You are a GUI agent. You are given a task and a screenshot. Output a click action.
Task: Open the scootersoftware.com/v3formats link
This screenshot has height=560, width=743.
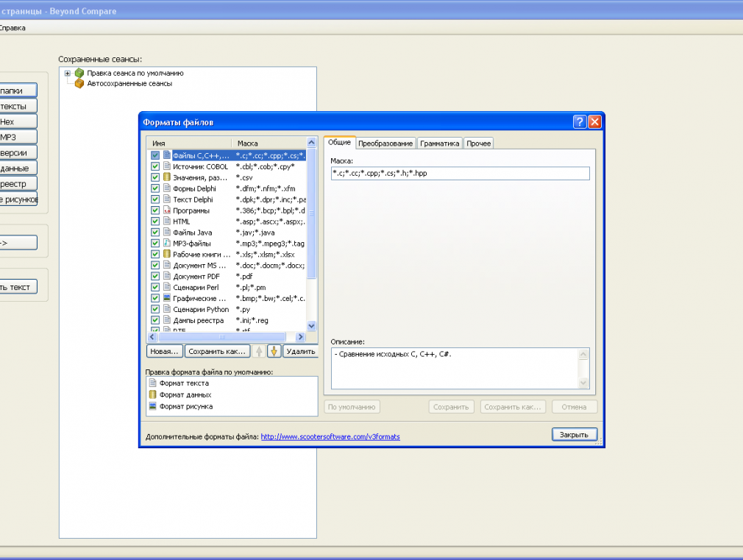coord(330,436)
